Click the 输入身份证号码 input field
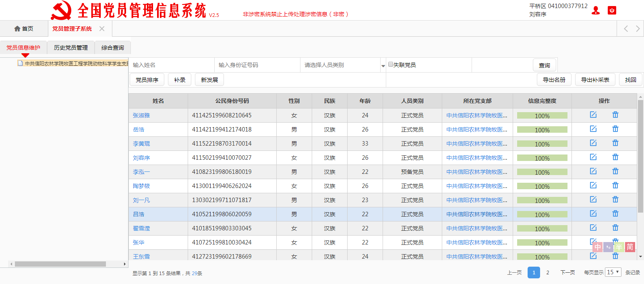This screenshot has width=644, height=284. (x=257, y=65)
